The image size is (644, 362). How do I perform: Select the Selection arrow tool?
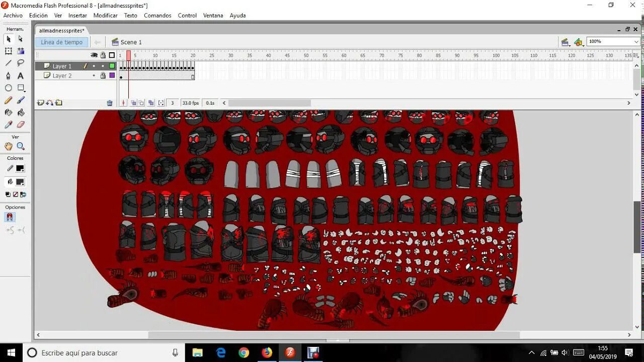[9, 39]
